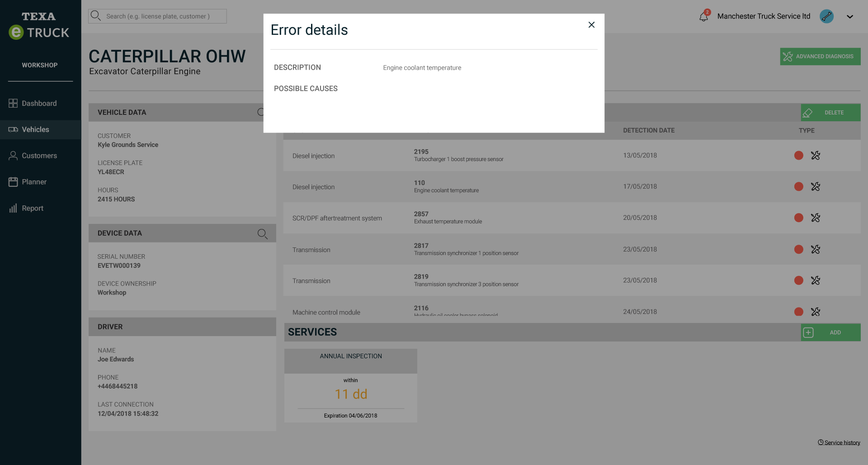868x465 pixels.
Task: Click phone number +4468445218
Action: 118,386
